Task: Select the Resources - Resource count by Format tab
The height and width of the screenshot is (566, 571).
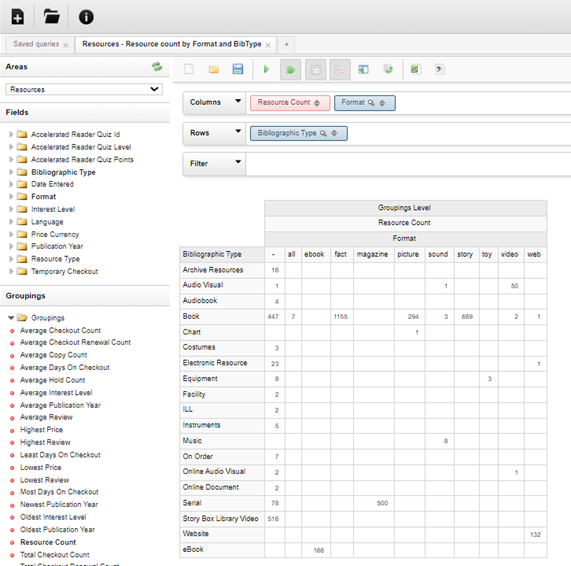Action: pos(172,44)
